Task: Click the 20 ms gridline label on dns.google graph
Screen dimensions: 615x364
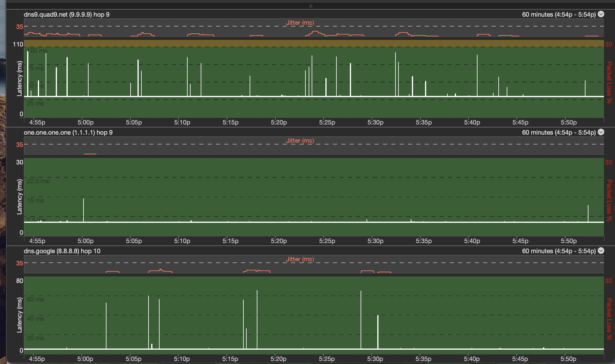Action: (x=35, y=338)
